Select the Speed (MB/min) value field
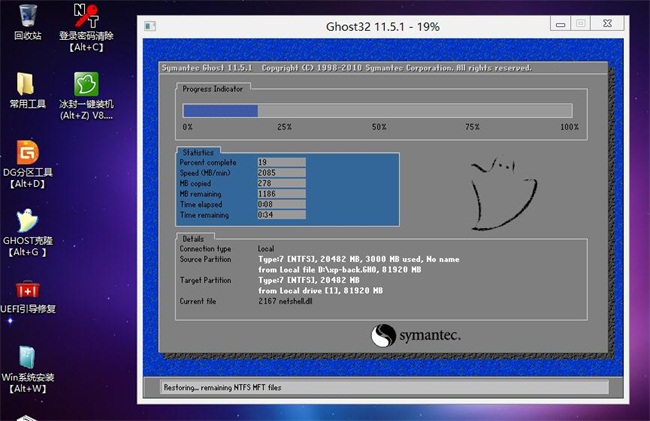This screenshot has width=650, height=421. 280,172
